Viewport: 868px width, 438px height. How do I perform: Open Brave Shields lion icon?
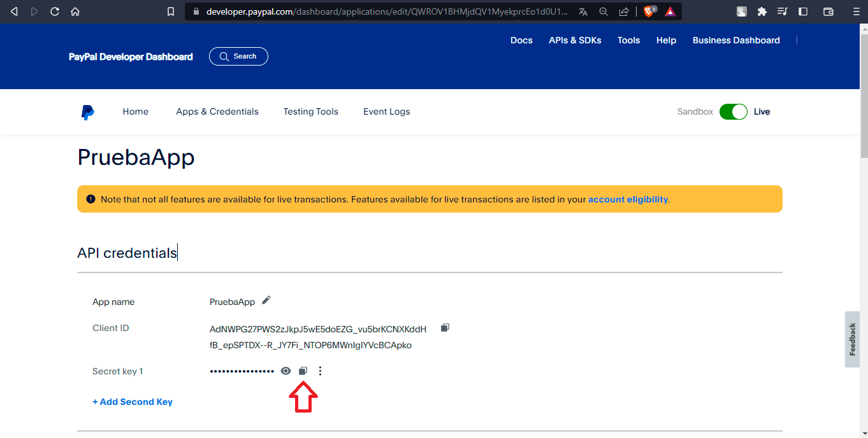[x=649, y=11]
